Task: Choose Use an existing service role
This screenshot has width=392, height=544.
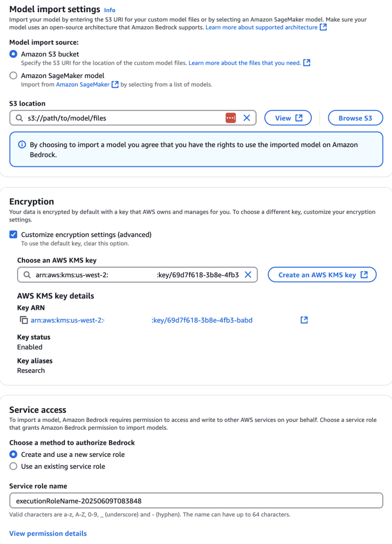Action: click(x=14, y=466)
